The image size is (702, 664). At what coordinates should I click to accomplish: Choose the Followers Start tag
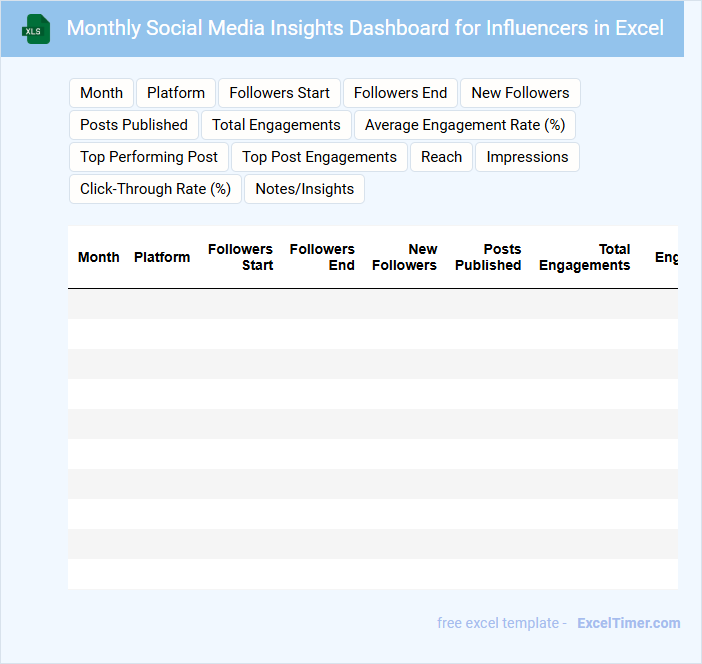tap(279, 93)
